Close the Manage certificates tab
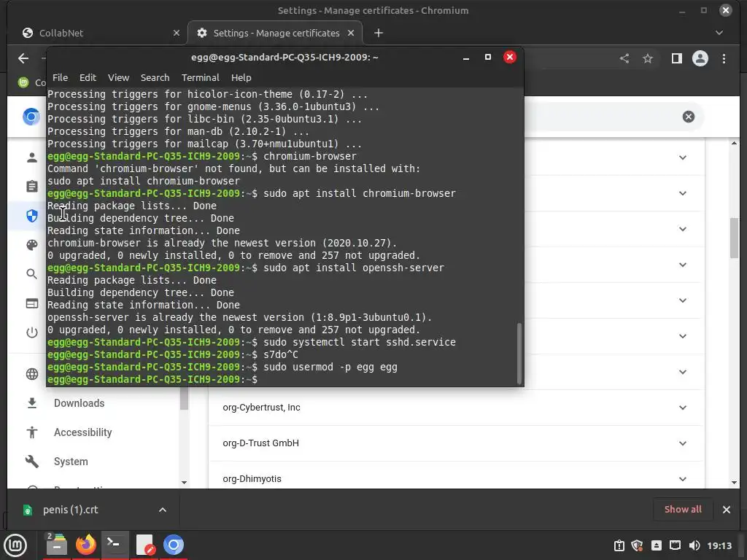Image resolution: width=747 pixels, height=560 pixels. [x=351, y=33]
